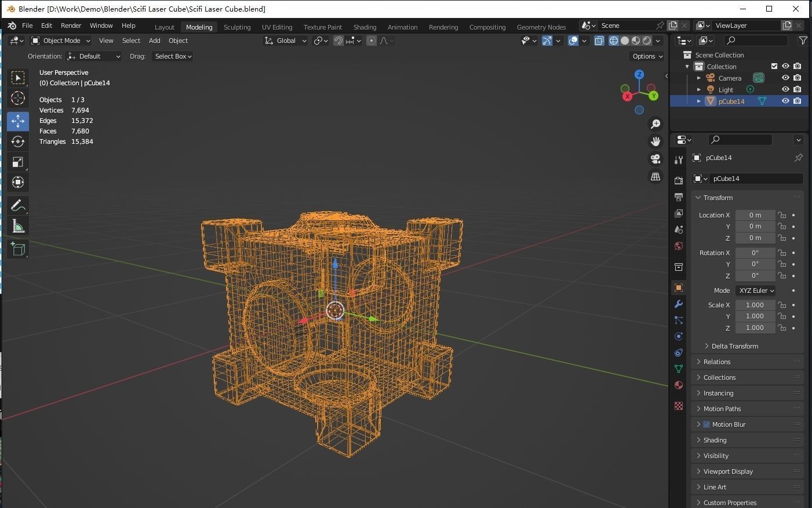The height and width of the screenshot is (508, 812).
Task: Open the World properties tab
Action: [x=679, y=246]
